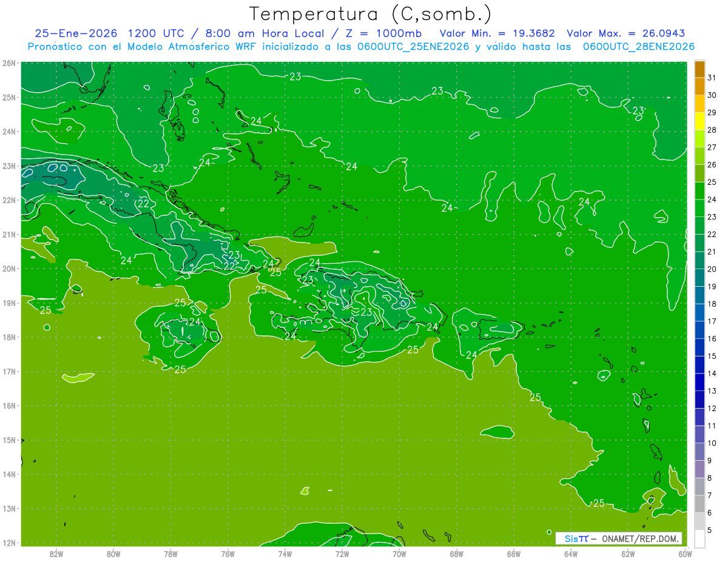Click the 72W longitude axis label
This screenshot has width=728, height=562.
coord(342,554)
